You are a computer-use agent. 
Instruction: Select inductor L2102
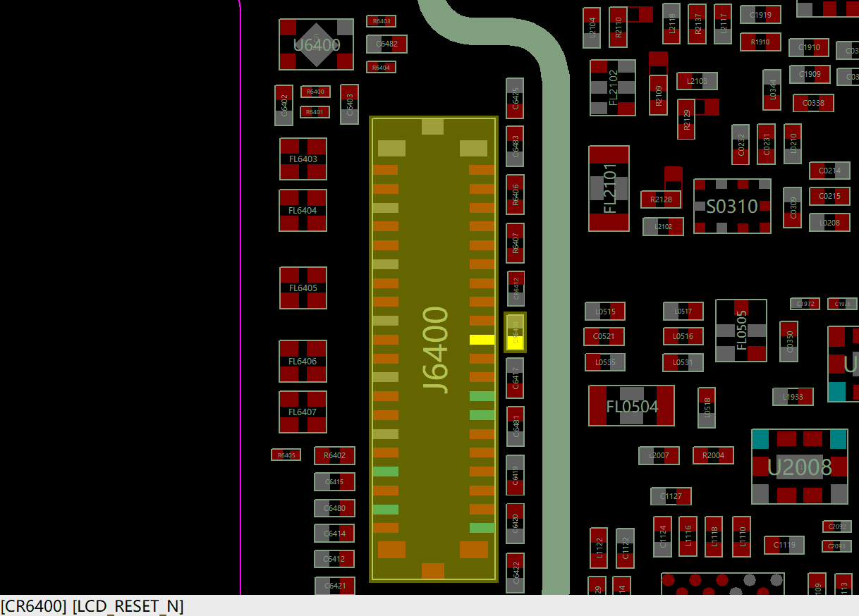click(x=663, y=227)
